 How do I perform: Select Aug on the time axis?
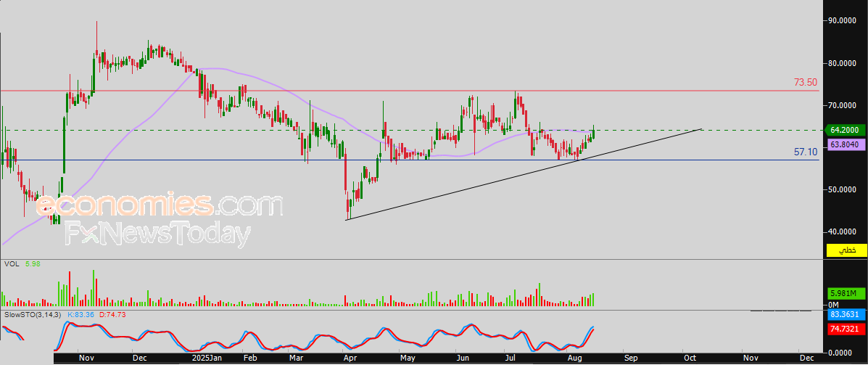574,358
